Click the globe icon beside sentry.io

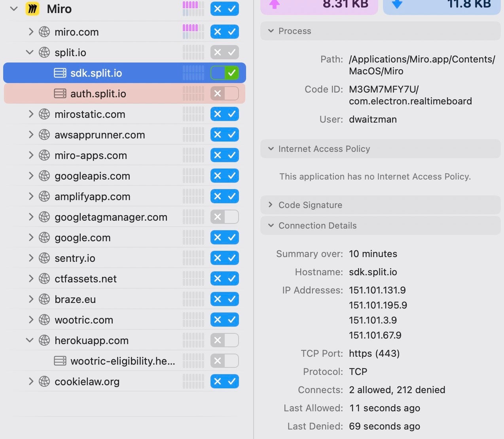coord(44,258)
